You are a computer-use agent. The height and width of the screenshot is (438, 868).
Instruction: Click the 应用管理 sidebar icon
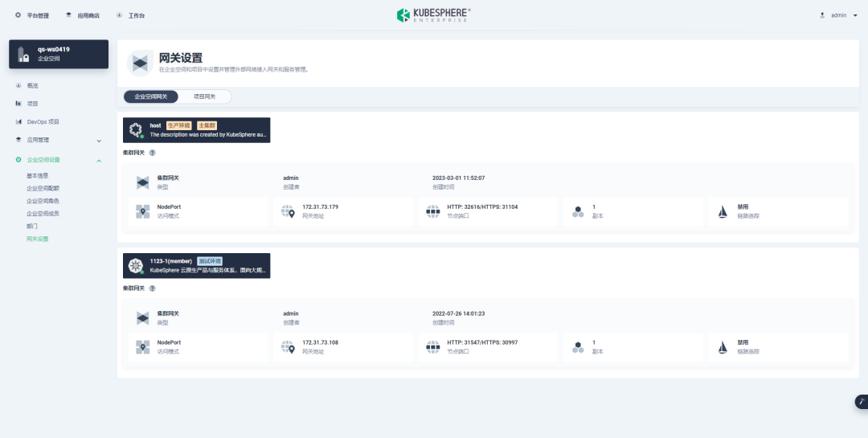[x=18, y=140]
